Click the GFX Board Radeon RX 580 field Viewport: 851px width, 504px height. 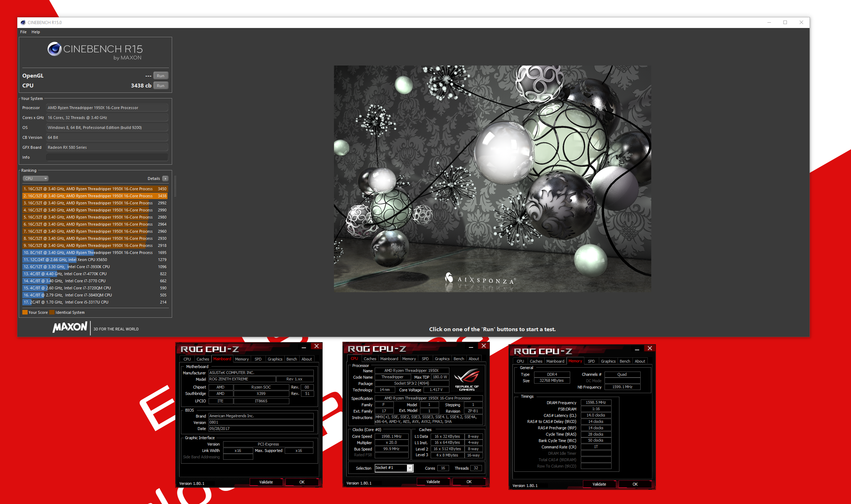click(x=107, y=147)
